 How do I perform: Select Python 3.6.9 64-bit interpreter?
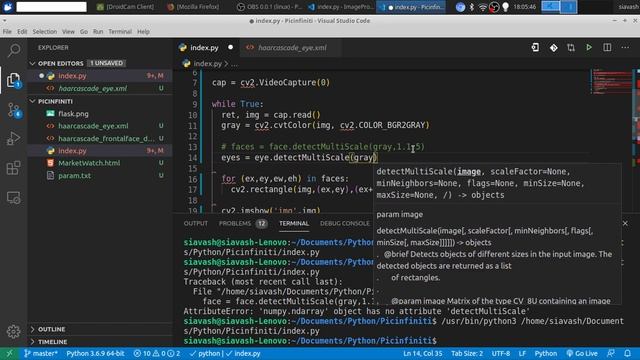(x=95, y=353)
